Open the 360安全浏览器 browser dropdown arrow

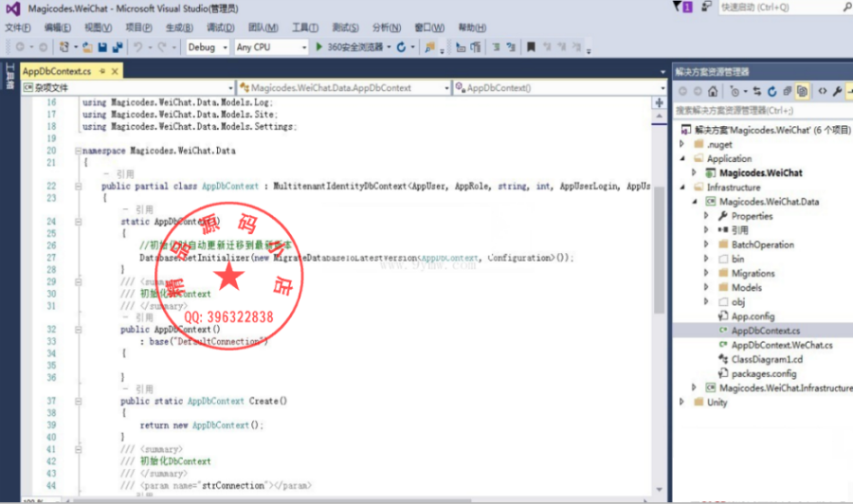[x=389, y=47]
